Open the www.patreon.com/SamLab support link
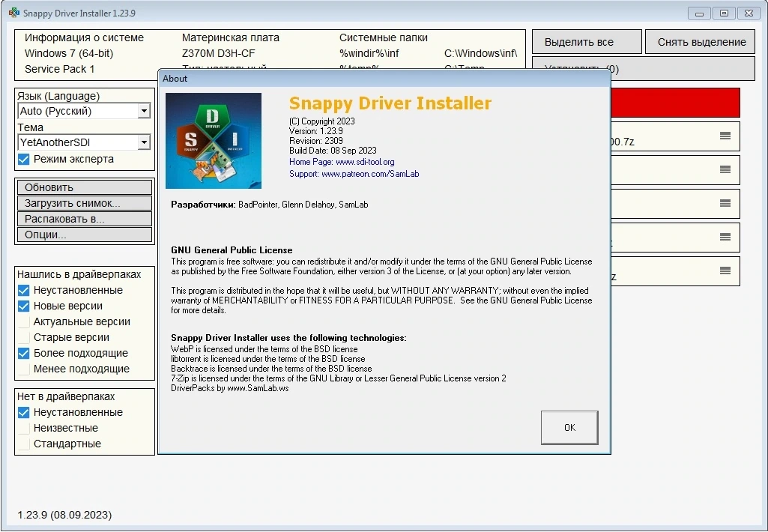The height and width of the screenshot is (532, 768). point(370,174)
